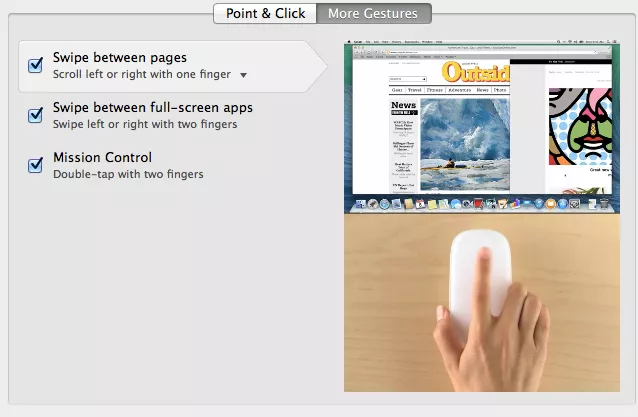Switch to the Point & Click tab

pyautogui.click(x=264, y=13)
